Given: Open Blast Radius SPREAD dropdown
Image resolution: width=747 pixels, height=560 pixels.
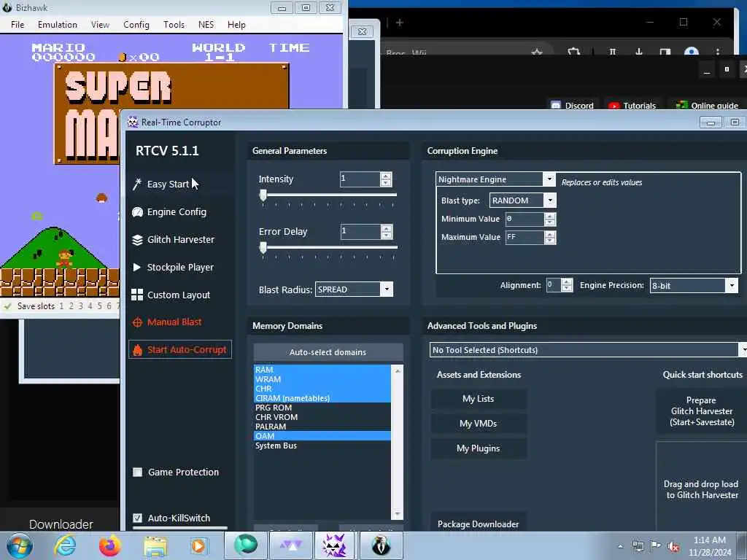Looking at the screenshot, I should (387, 289).
